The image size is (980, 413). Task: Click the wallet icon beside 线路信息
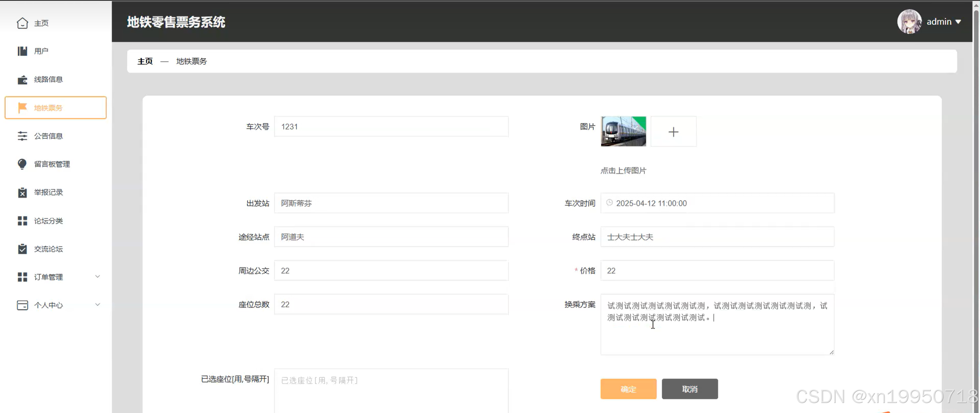[22, 80]
